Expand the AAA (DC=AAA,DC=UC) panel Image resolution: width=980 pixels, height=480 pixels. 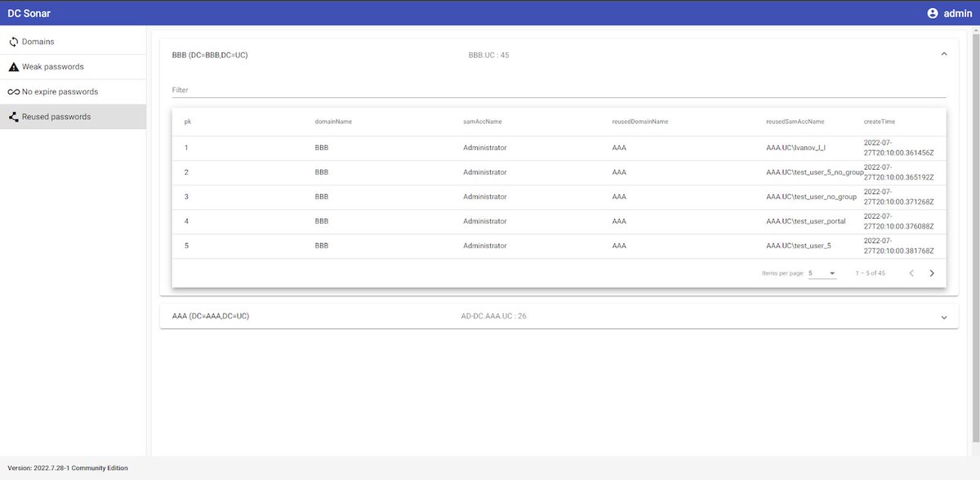[943, 315]
